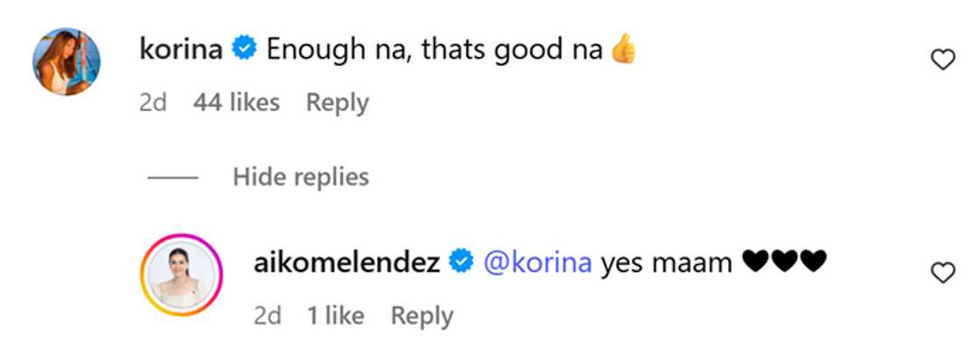Viewport: 980px width, 351px height.
Task: Open the korina username link
Action: click(x=181, y=50)
